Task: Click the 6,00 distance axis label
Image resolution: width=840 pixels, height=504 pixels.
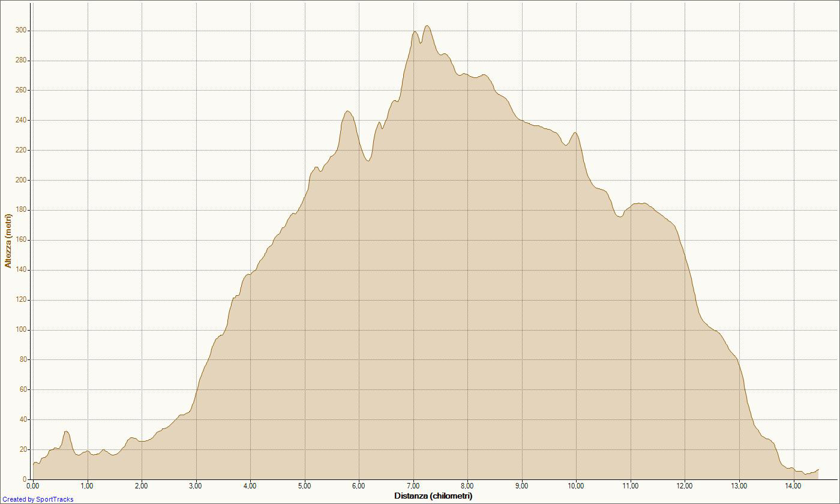Action: click(359, 486)
